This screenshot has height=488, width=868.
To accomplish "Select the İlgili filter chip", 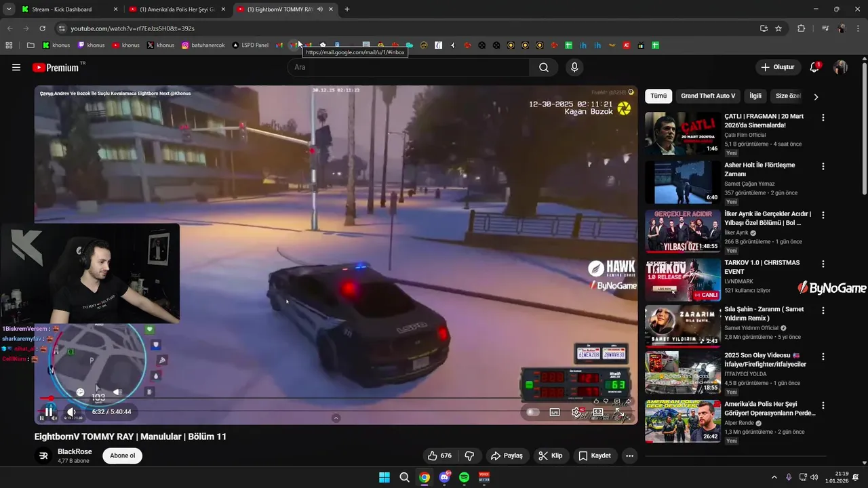I will click(x=755, y=96).
